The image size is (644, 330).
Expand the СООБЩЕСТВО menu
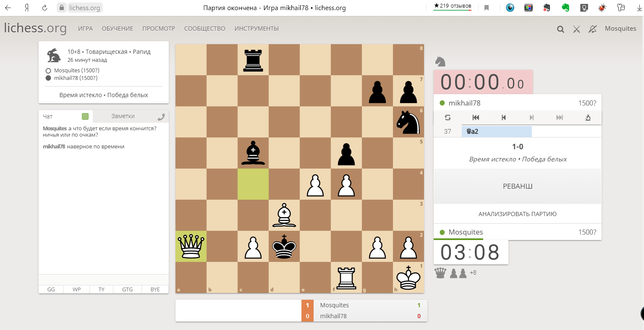coord(205,29)
